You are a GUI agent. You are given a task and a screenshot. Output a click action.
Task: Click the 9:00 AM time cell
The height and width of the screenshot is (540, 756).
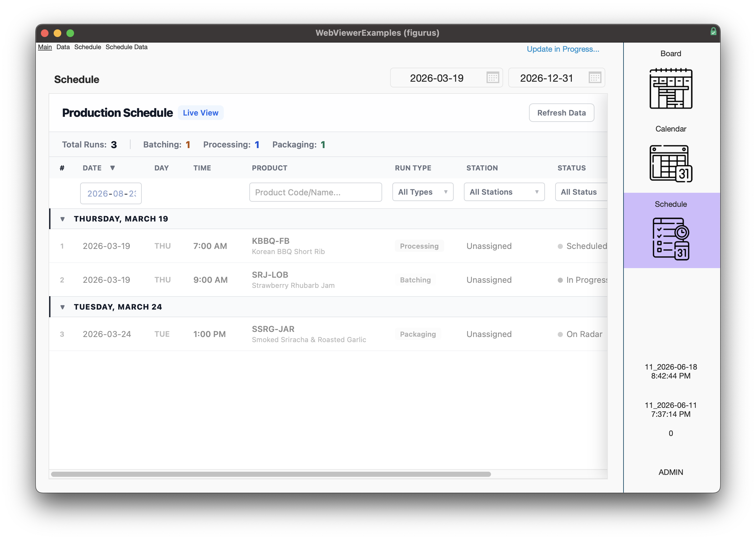click(x=210, y=280)
